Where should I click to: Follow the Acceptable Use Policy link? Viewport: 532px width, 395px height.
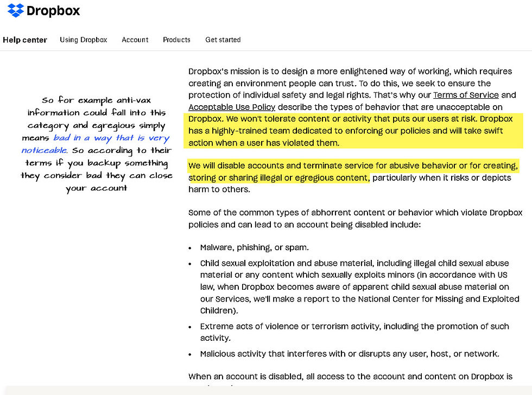point(232,107)
